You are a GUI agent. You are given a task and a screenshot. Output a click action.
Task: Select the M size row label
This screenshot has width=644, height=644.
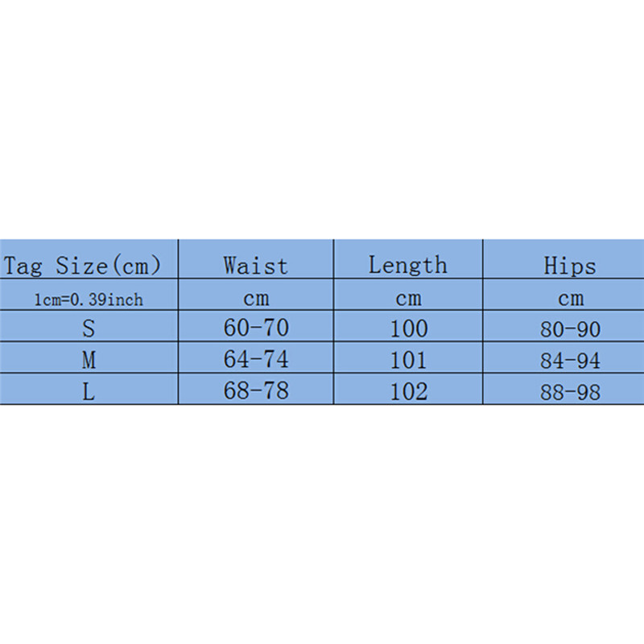89,360
